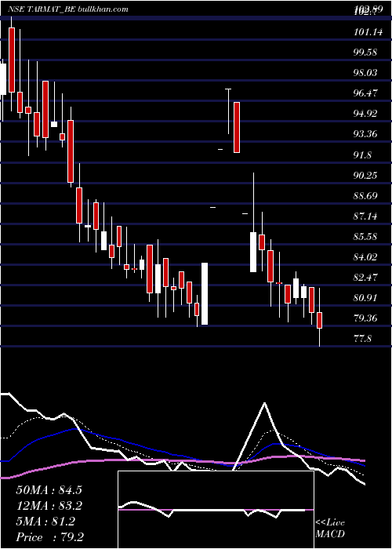The width and height of the screenshot is (392, 549).
Task: Click the 79.36 price axis label
Action: pos(365,318)
